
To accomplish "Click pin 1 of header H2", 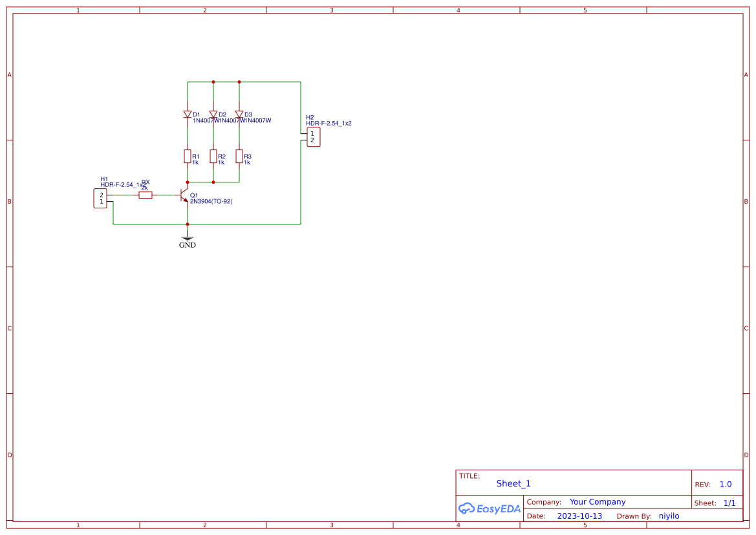I will [x=312, y=132].
